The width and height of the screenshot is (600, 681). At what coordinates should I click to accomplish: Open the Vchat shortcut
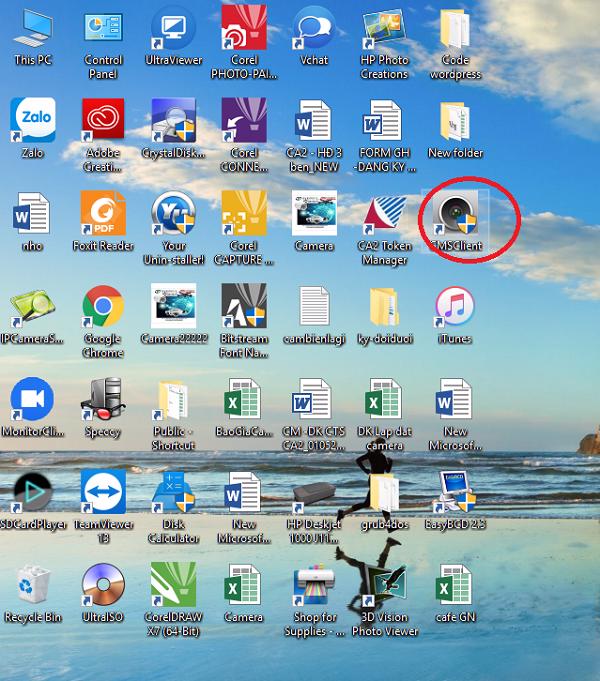click(x=314, y=29)
